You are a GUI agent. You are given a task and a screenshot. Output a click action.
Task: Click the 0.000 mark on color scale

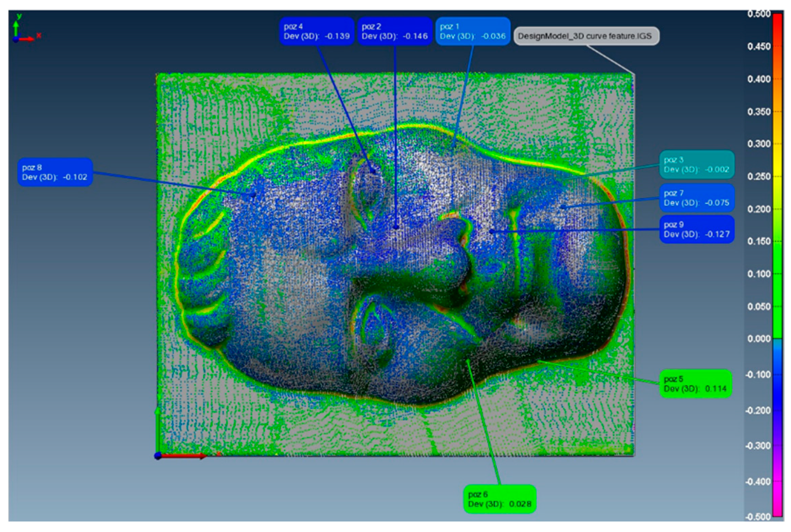(759, 339)
